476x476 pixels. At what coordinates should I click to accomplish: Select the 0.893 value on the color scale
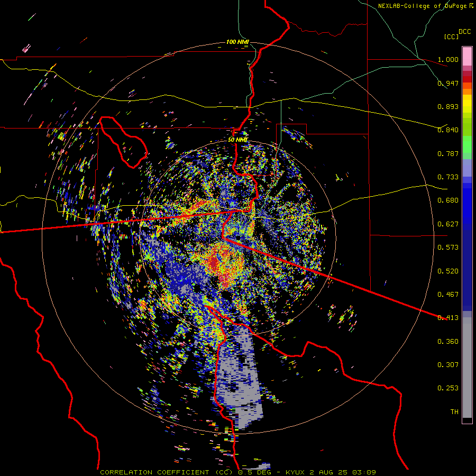pyautogui.click(x=448, y=106)
